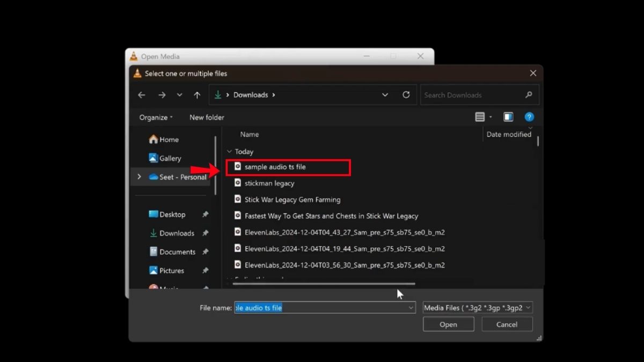Sort by the Name column header
644x362 pixels.
tap(250, 135)
